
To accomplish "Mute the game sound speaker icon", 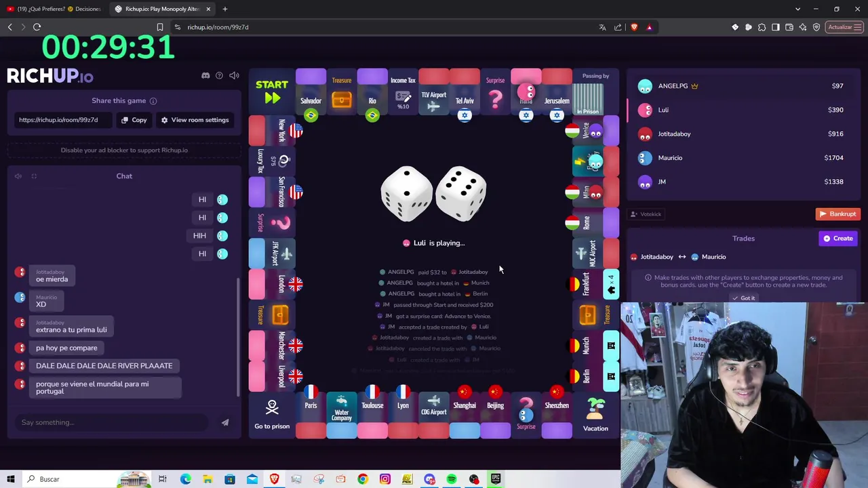I will (234, 76).
